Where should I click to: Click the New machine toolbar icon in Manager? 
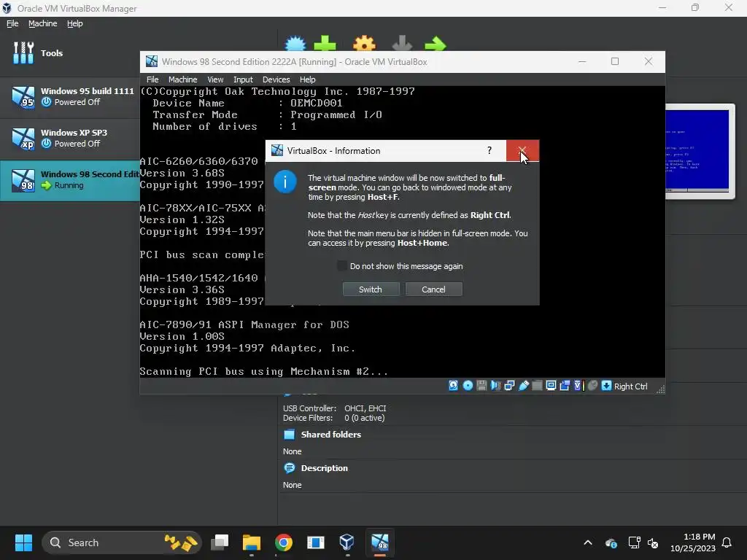pyautogui.click(x=295, y=44)
